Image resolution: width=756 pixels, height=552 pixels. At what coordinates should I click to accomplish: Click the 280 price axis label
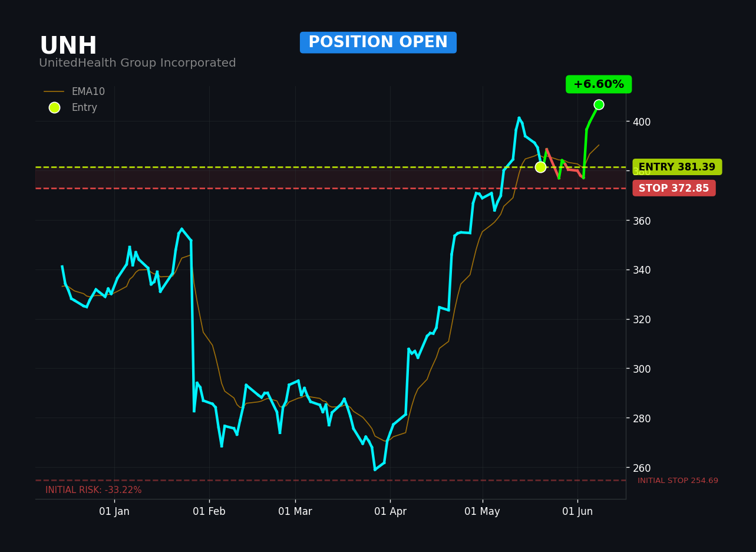click(x=642, y=418)
